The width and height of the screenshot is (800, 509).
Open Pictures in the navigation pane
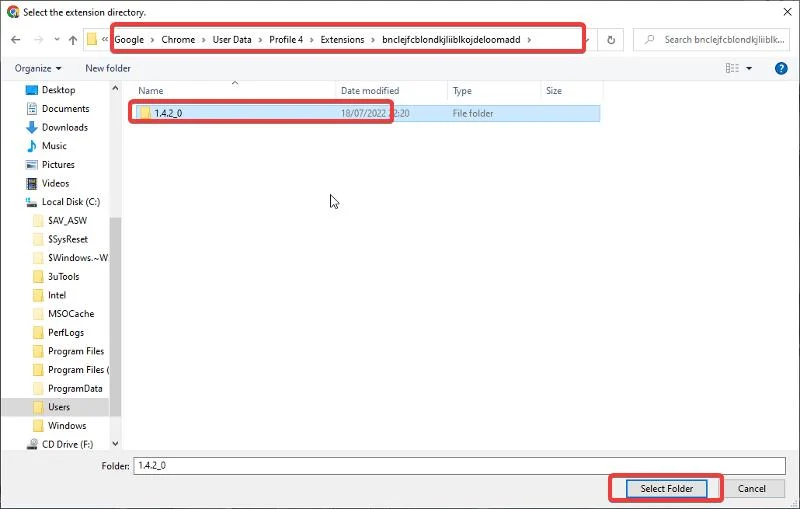(58, 165)
